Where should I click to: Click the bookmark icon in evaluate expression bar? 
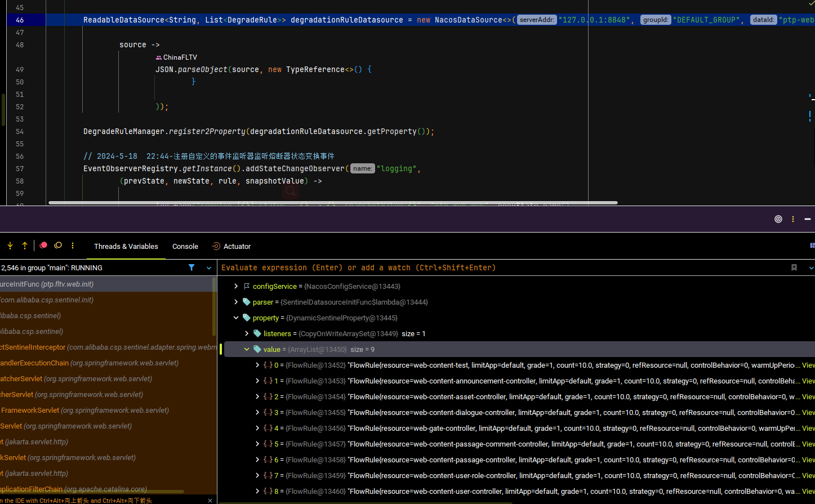(x=794, y=267)
